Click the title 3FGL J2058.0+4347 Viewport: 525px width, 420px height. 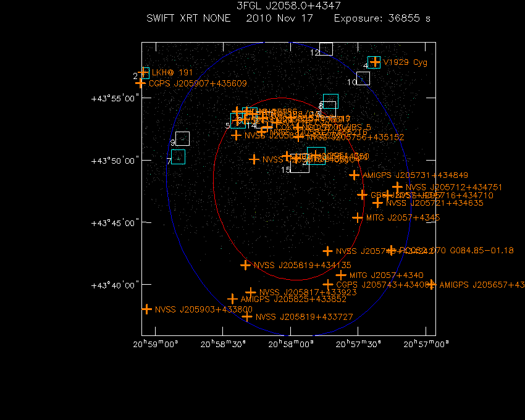[x=288, y=6]
